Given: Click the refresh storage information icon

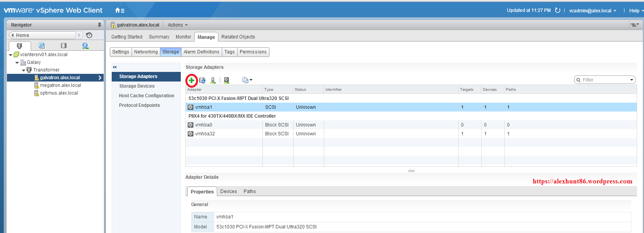Looking at the screenshot, I should point(202,80).
